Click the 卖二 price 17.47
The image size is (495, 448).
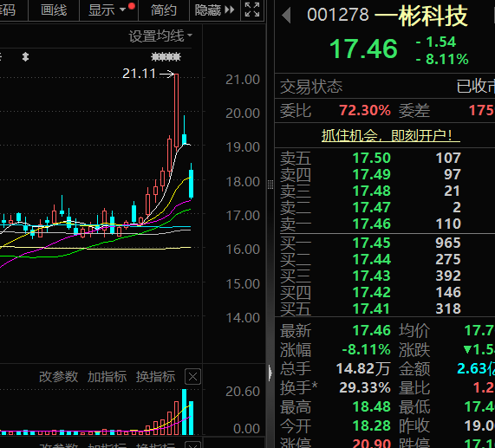point(372,207)
